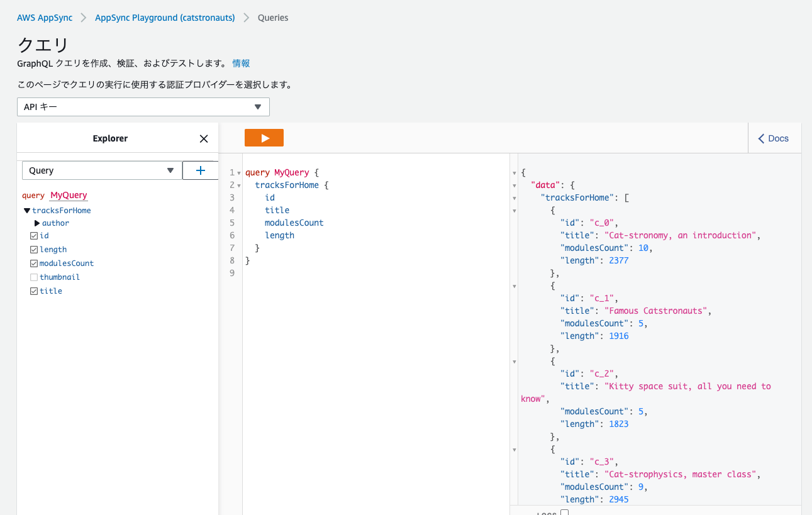Open the API キー auth provider dropdown

143,107
